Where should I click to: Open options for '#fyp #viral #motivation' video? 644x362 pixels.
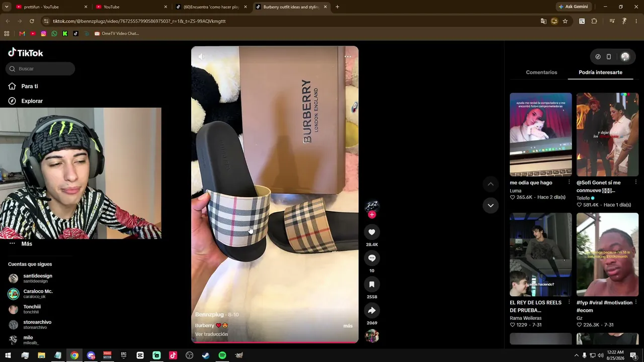tap(635, 302)
